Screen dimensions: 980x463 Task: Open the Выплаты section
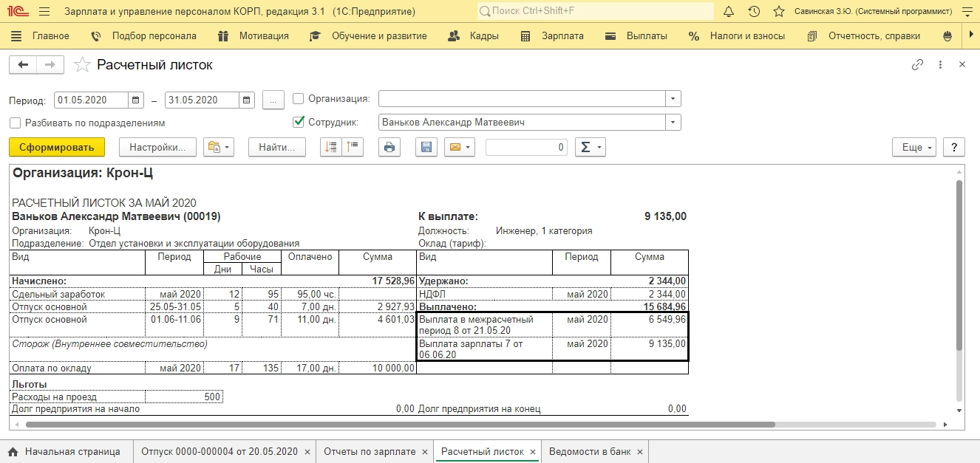point(636,35)
